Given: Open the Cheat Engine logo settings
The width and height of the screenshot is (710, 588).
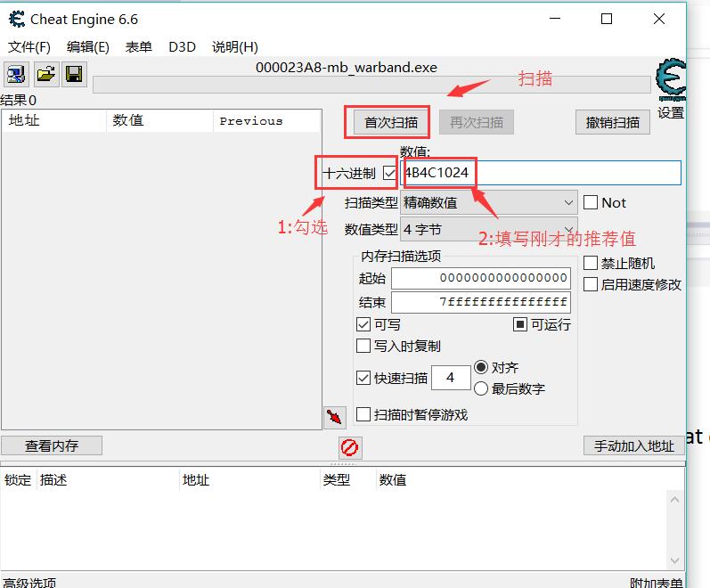Looking at the screenshot, I should pos(671,79).
